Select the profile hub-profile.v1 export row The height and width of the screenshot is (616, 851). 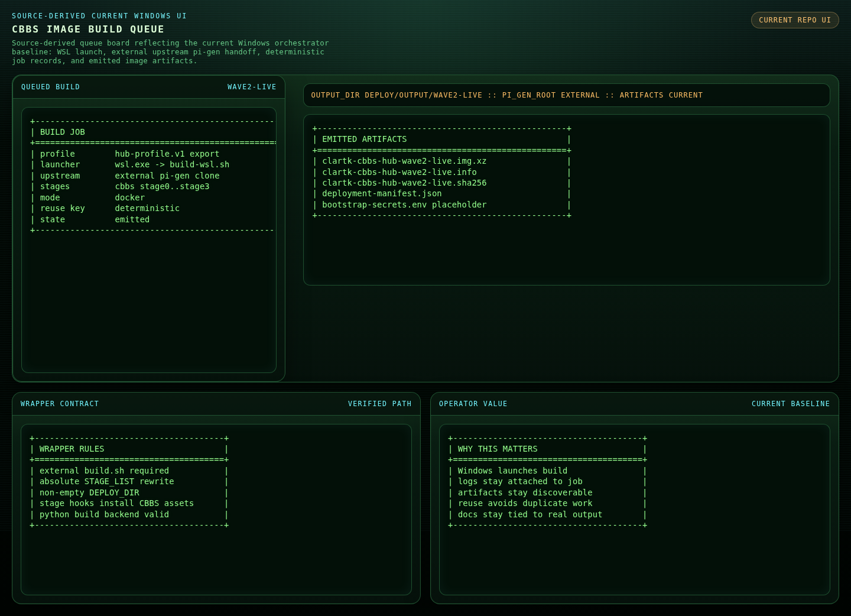point(130,154)
